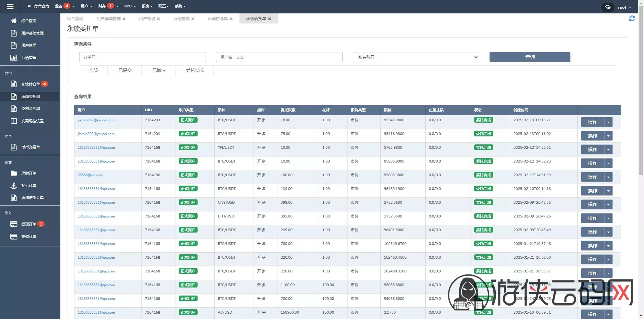644x319 pixels.
Task: Click the refresh icon at top right
Action: click(632, 18)
